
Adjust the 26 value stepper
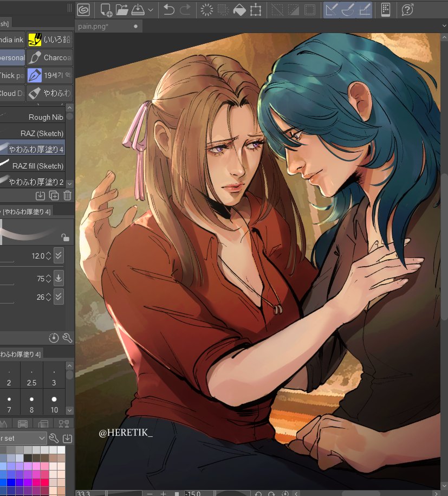coord(48,297)
